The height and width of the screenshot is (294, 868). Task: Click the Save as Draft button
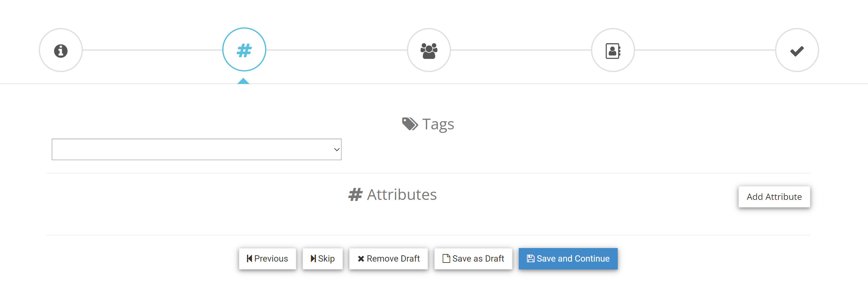click(x=473, y=258)
